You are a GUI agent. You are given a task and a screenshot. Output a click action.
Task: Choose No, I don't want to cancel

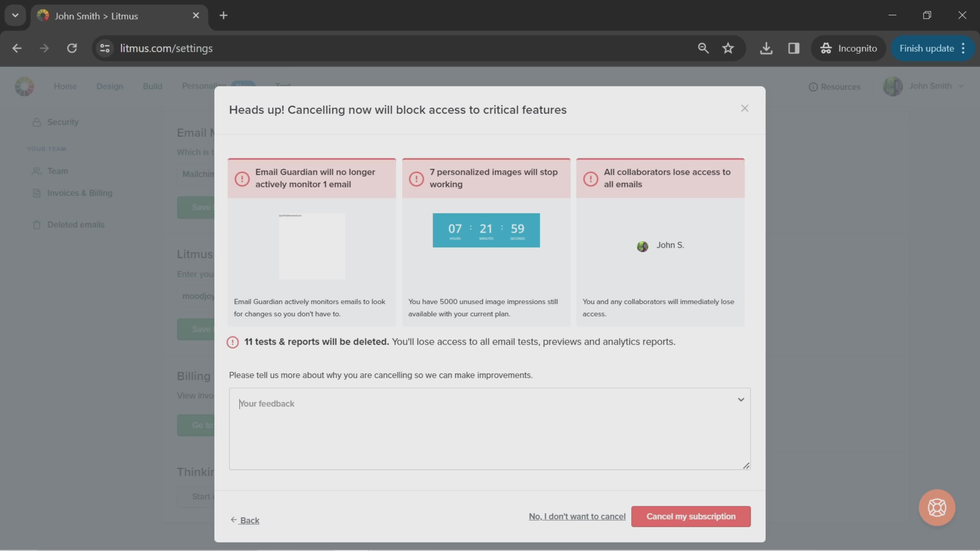(x=577, y=516)
